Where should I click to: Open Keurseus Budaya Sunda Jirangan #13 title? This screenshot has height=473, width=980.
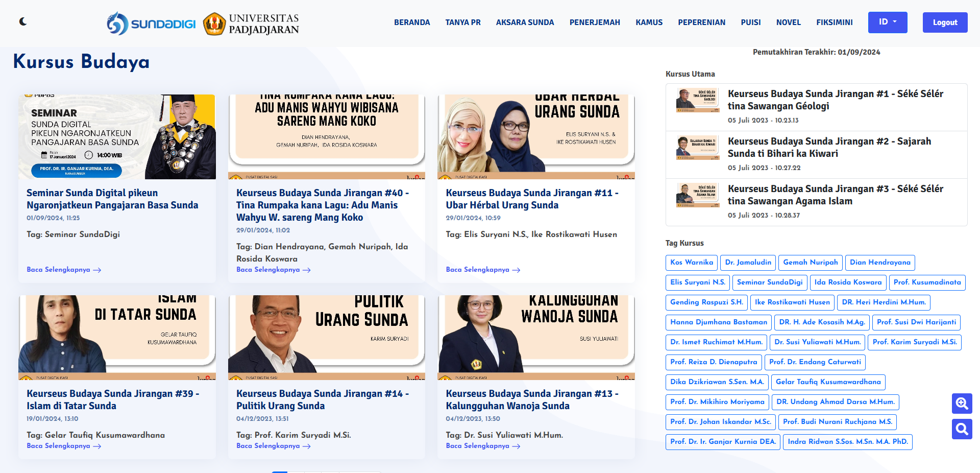(x=532, y=399)
